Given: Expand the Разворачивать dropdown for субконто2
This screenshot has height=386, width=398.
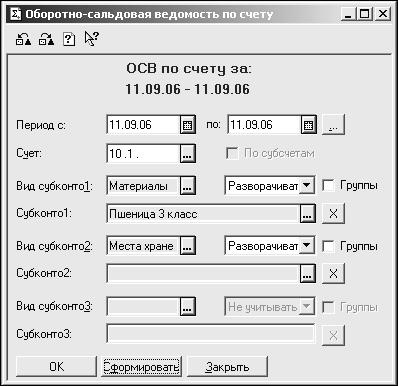Looking at the screenshot, I should tap(307, 246).
